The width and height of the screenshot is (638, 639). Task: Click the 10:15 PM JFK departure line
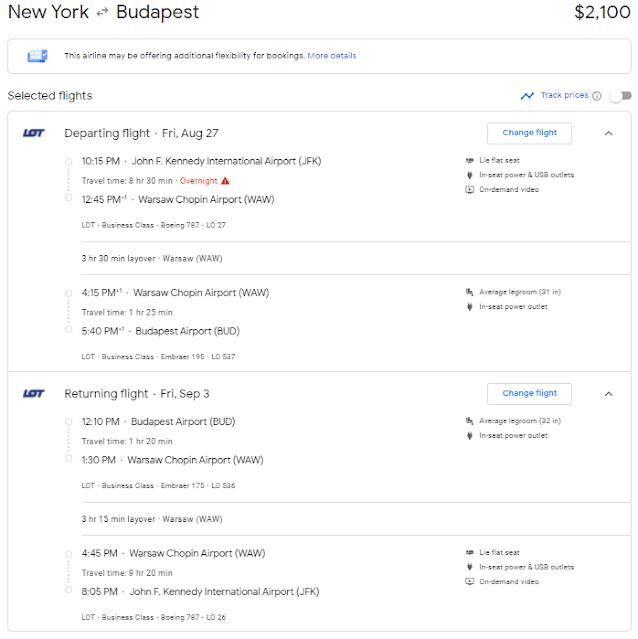[x=201, y=161]
